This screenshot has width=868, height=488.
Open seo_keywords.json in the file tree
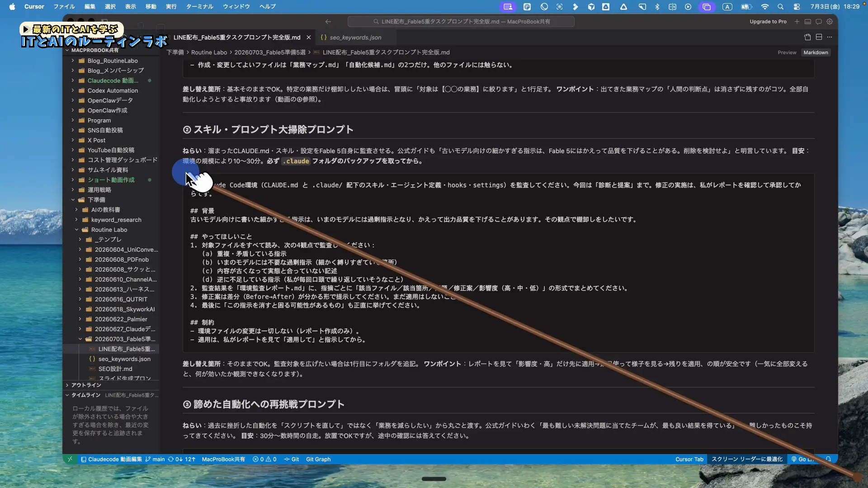pyautogui.click(x=124, y=359)
